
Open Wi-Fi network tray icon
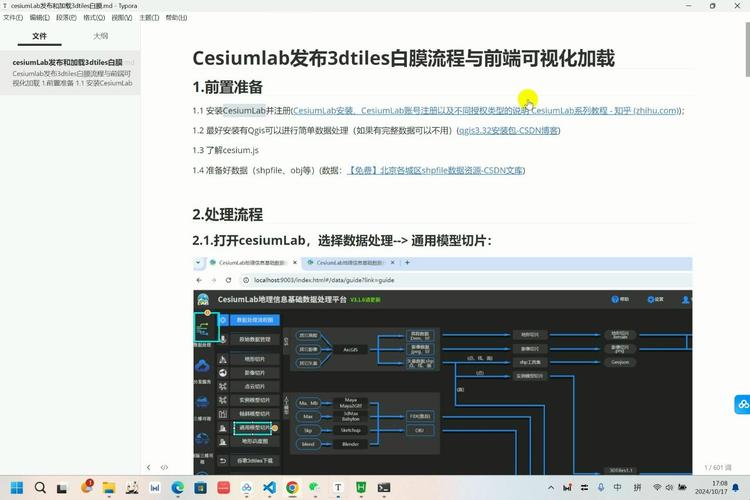pos(657,488)
